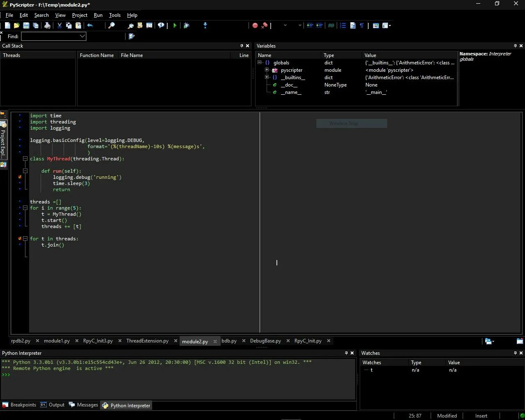The width and height of the screenshot is (525, 420).
Task: Toggle breakpoint with red circle icon
Action: pyautogui.click(x=255, y=25)
